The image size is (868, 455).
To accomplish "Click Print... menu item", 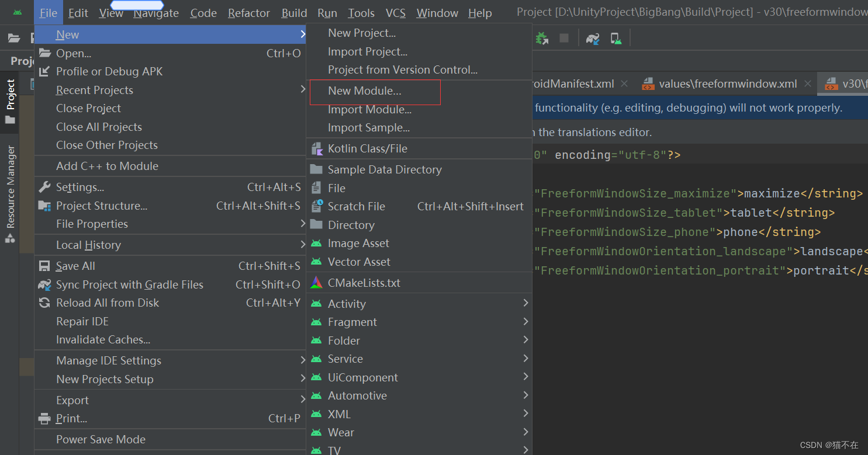I will pos(171,418).
